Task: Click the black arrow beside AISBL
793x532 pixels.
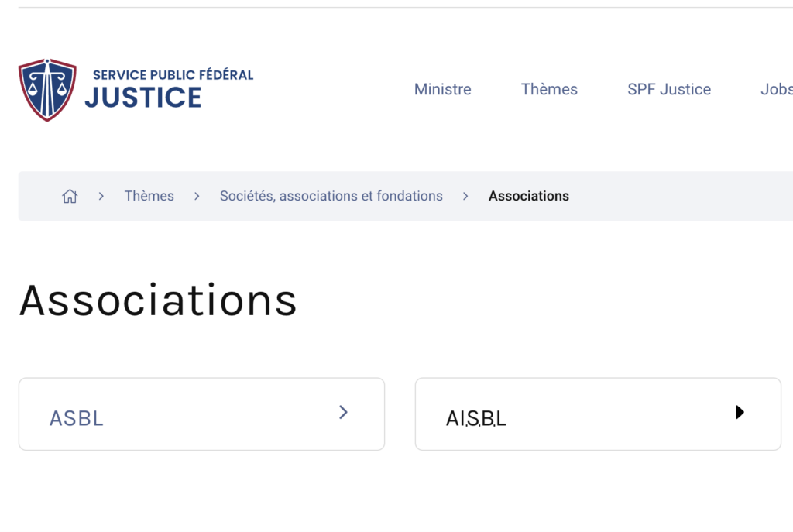Action: point(740,412)
